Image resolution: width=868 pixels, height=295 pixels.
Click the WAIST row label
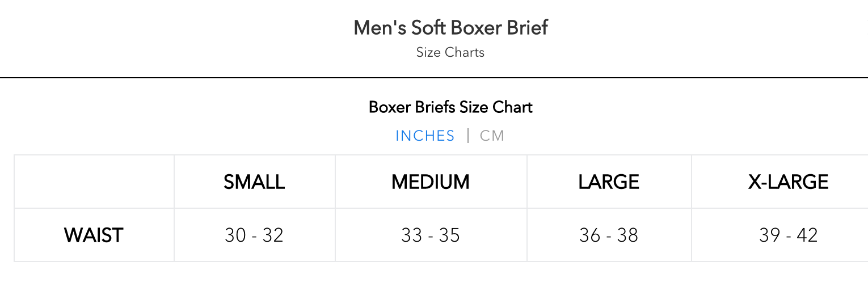tap(94, 235)
